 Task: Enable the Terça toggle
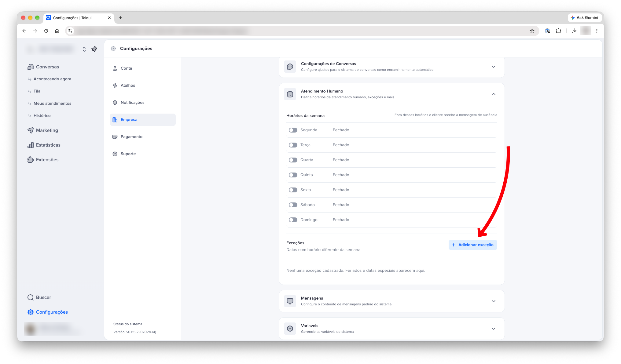293,145
